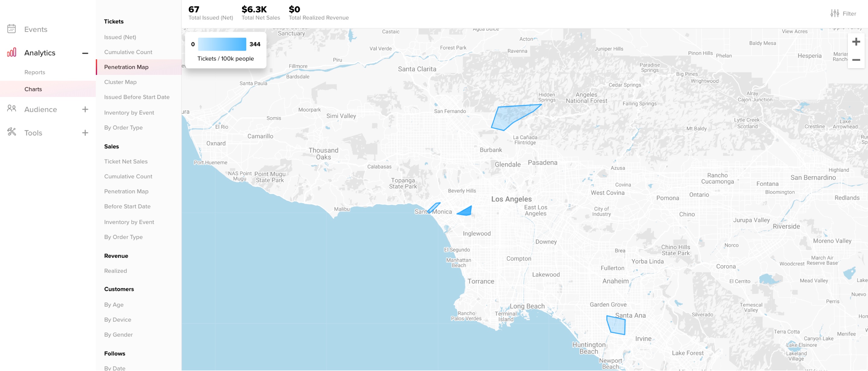Screen dimensions: 868x371
Task: Open the Tools menu item
Action: 33,132
